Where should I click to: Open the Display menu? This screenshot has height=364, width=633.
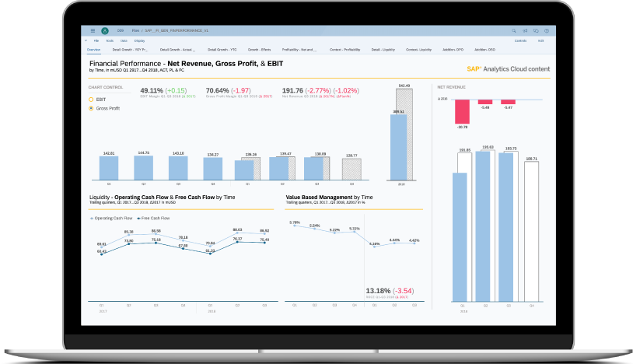pyautogui.click(x=139, y=40)
